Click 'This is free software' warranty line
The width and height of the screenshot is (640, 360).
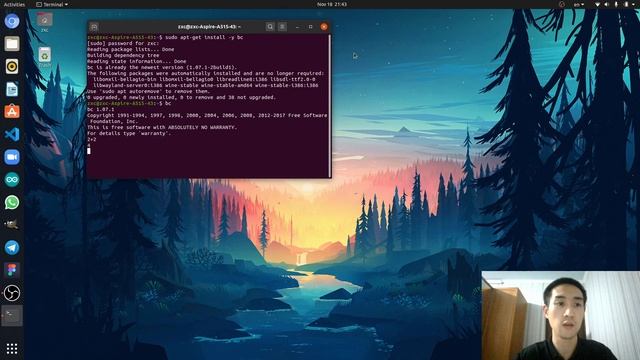162,127
